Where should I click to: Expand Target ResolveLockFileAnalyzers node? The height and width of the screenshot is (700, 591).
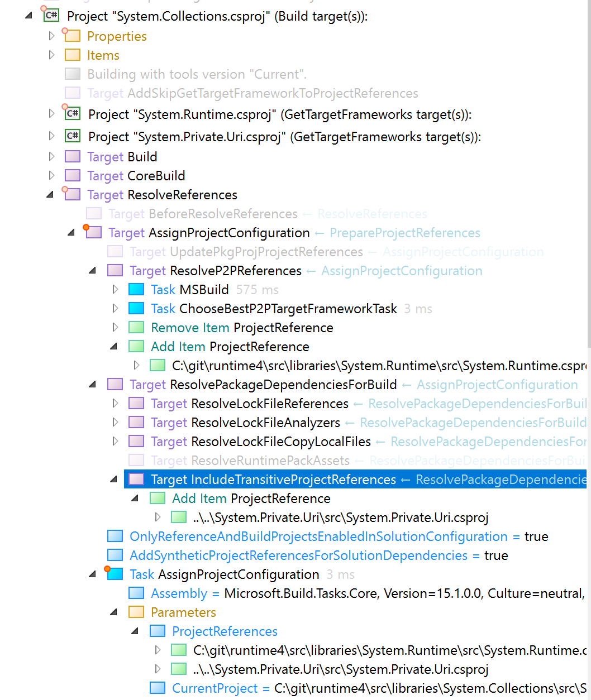[115, 423]
